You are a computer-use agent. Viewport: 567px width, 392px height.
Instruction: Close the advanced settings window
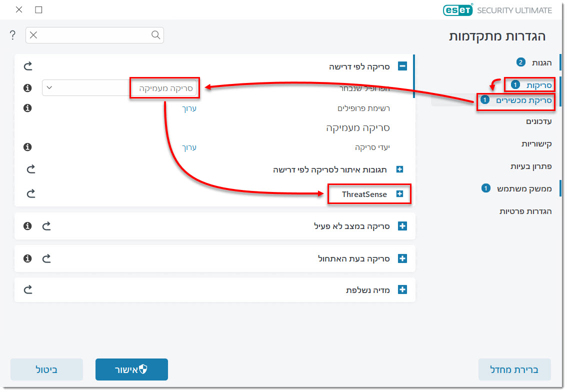pyautogui.click(x=19, y=10)
